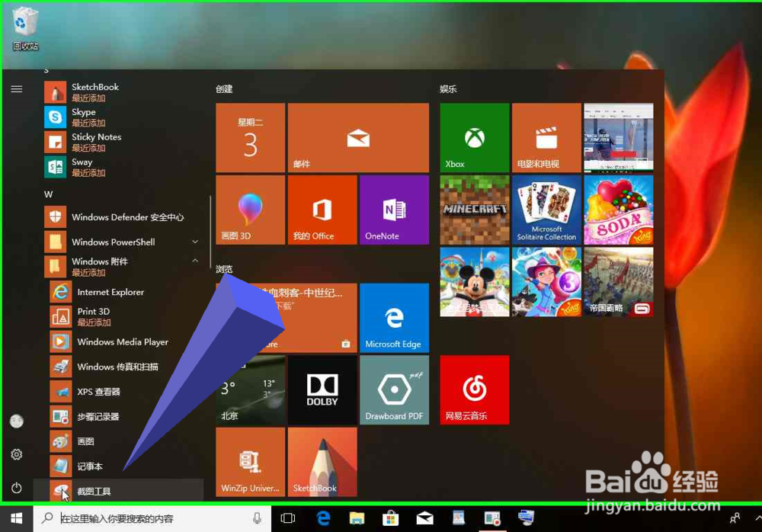Click the power button in the sidebar
Image resolution: width=762 pixels, height=532 pixels.
pos(16,489)
